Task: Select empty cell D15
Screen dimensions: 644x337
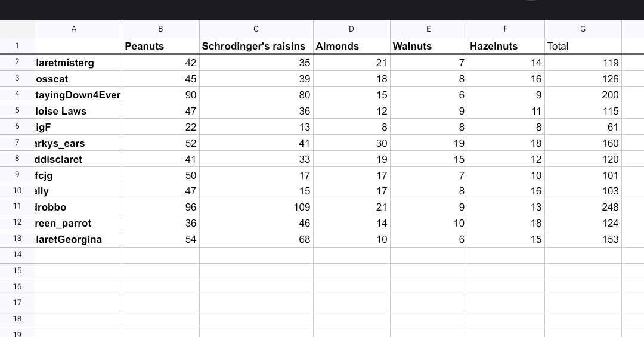Action: pyautogui.click(x=351, y=271)
